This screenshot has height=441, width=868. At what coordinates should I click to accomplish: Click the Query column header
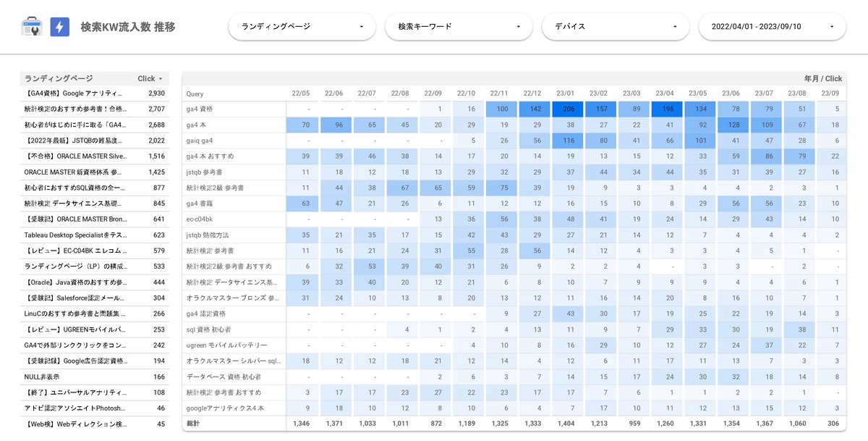[195, 94]
